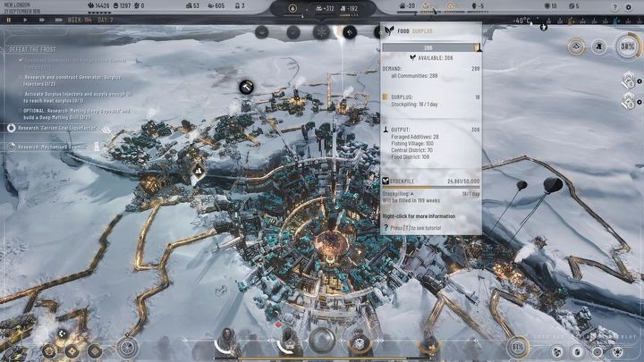Click the 'Defeat the Frost' objective header
The image size is (644, 362).
(x=32, y=49)
